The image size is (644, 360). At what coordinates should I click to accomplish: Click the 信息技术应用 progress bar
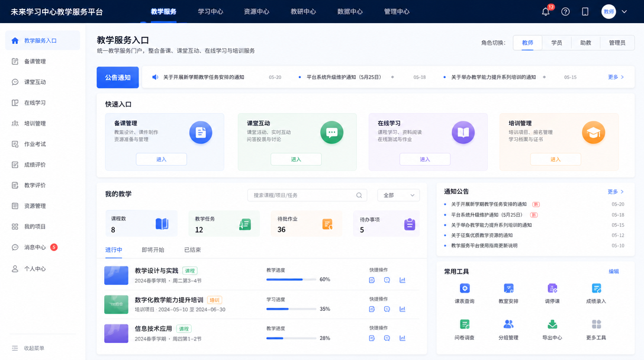(291, 338)
